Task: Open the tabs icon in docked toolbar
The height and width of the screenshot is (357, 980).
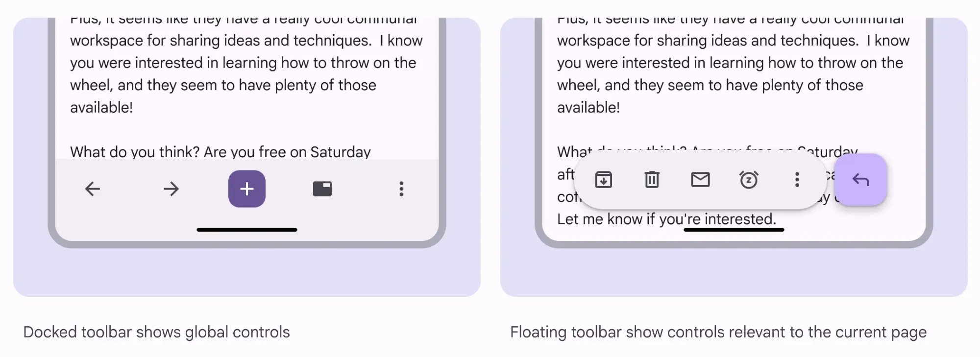Action: click(322, 189)
